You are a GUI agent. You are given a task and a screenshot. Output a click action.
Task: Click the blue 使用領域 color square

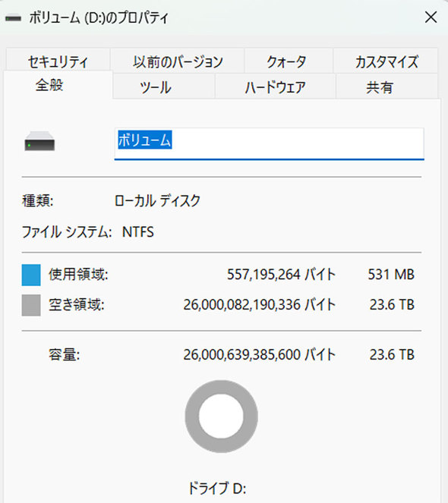pos(31,275)
